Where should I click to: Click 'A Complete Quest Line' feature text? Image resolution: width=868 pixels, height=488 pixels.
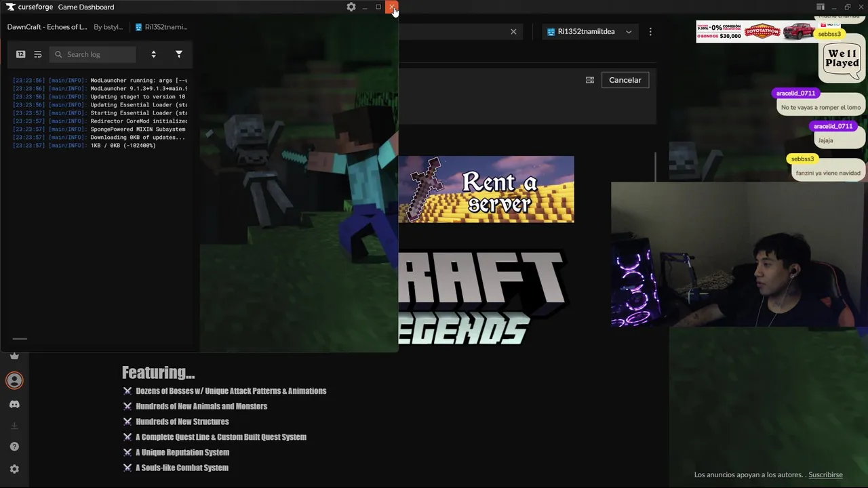coord(221,437)
